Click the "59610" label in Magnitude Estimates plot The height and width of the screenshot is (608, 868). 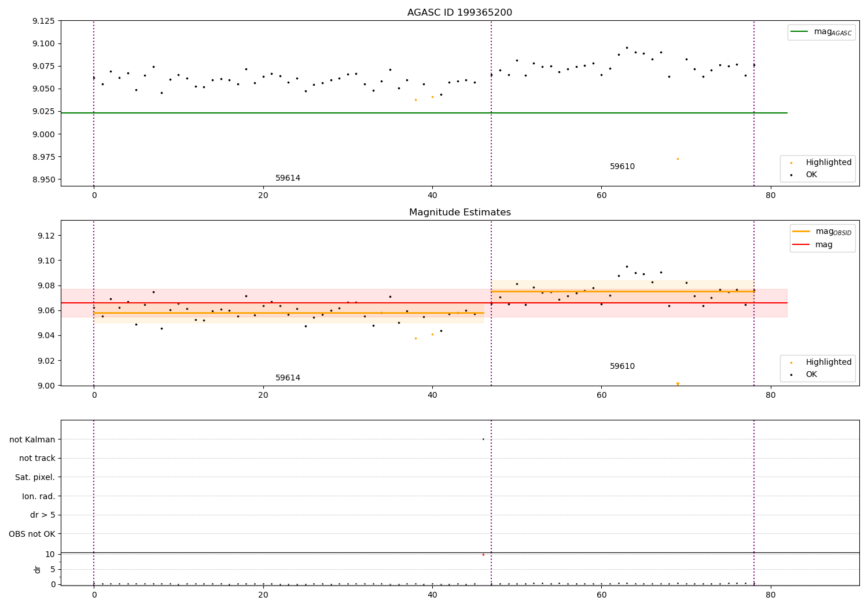point(622,367)
